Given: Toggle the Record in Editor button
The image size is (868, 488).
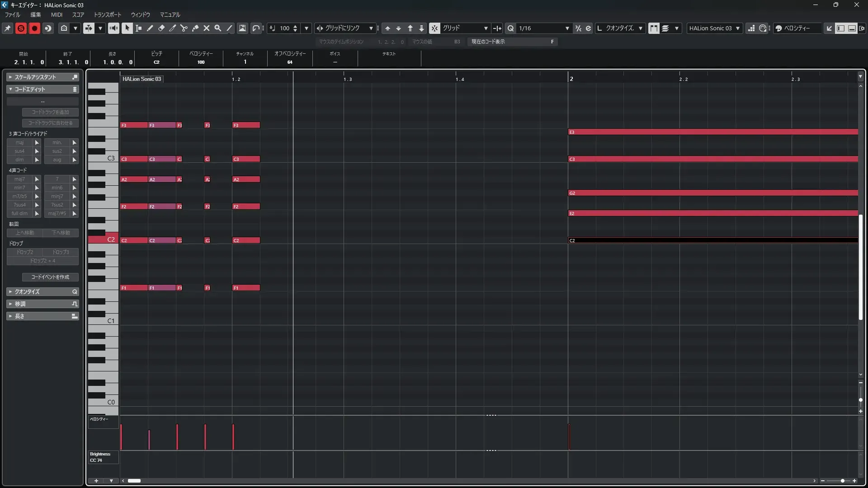Looking at the screenshot, I should (x=34, y=28).
